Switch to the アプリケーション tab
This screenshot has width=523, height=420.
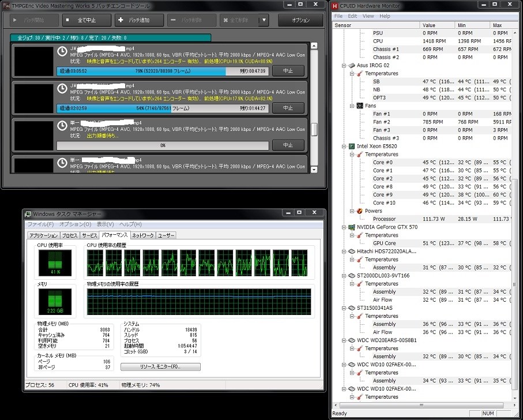click(44, 235)
